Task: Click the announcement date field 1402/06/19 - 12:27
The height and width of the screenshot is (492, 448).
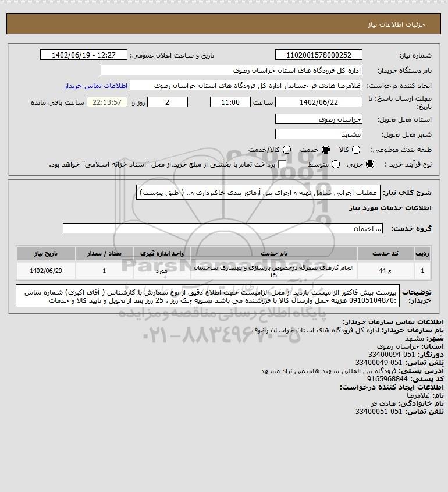Action: [x=84, y=55]
